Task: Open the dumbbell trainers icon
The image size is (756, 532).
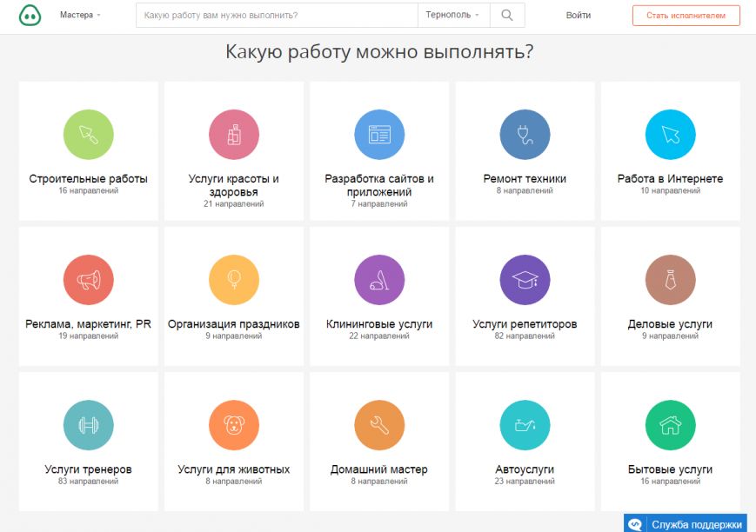Action: click(88, 425)
